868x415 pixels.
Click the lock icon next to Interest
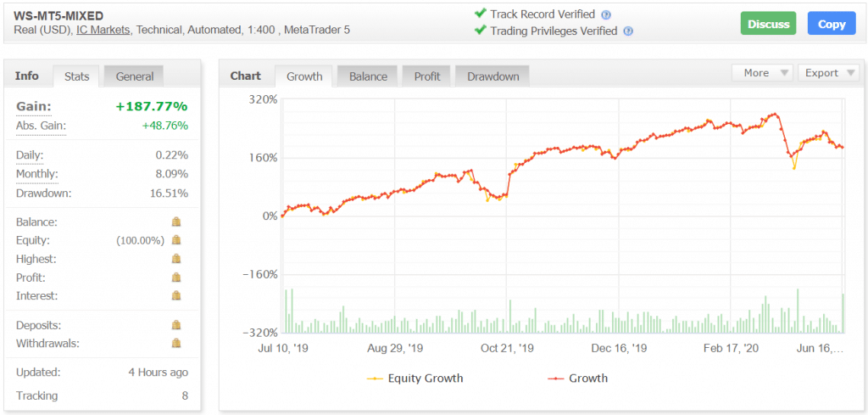pyautogui.click(x=176, y=296)
